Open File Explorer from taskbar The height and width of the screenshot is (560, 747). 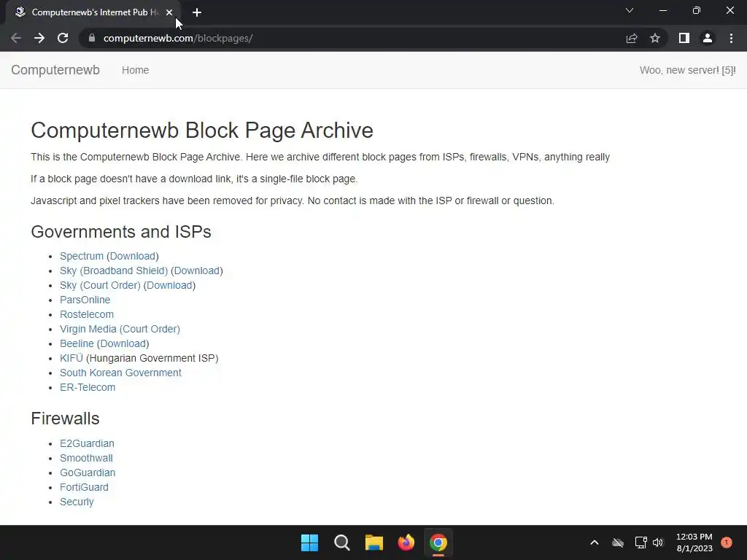pos(374,542)
